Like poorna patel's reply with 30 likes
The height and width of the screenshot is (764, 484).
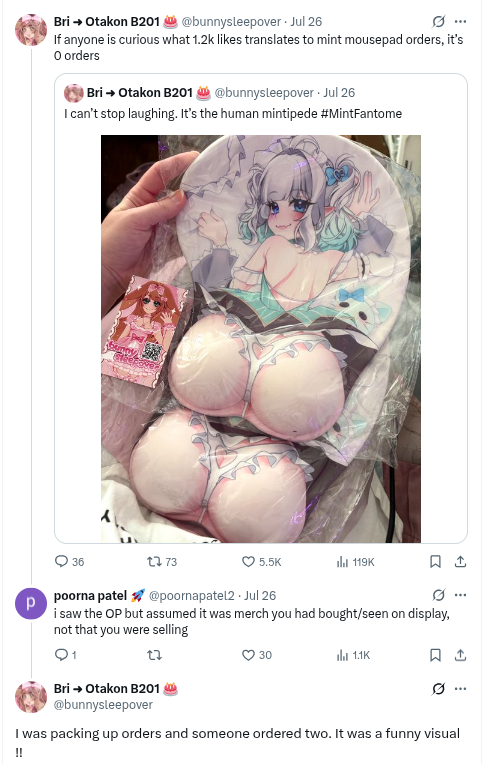point(257,655)
